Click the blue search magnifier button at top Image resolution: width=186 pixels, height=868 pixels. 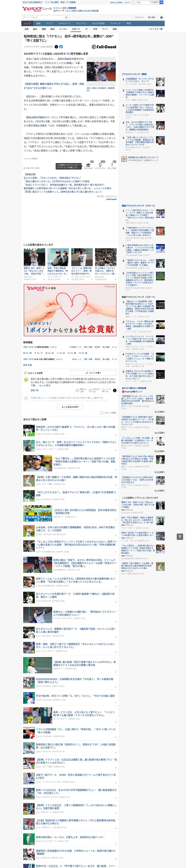[161, 2]
